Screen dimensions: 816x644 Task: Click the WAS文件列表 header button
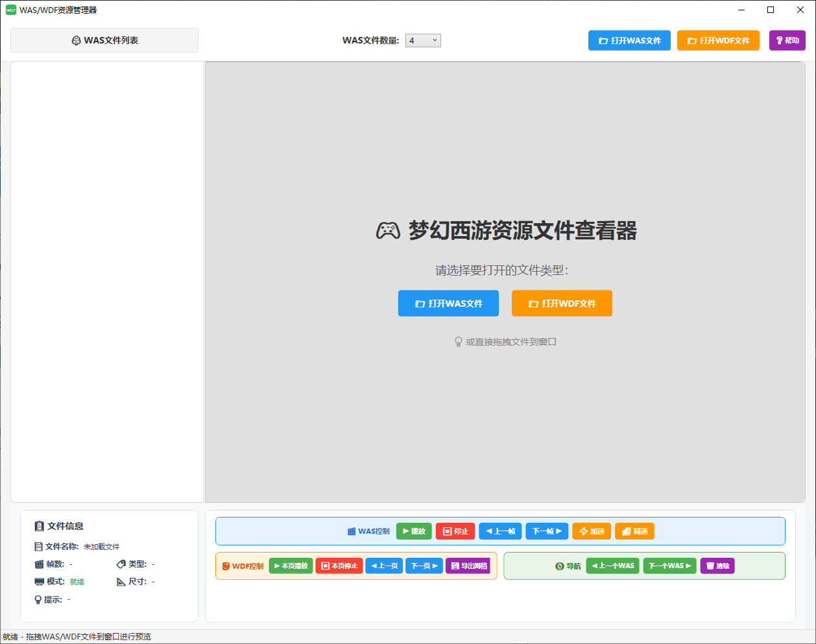(104, 40)
